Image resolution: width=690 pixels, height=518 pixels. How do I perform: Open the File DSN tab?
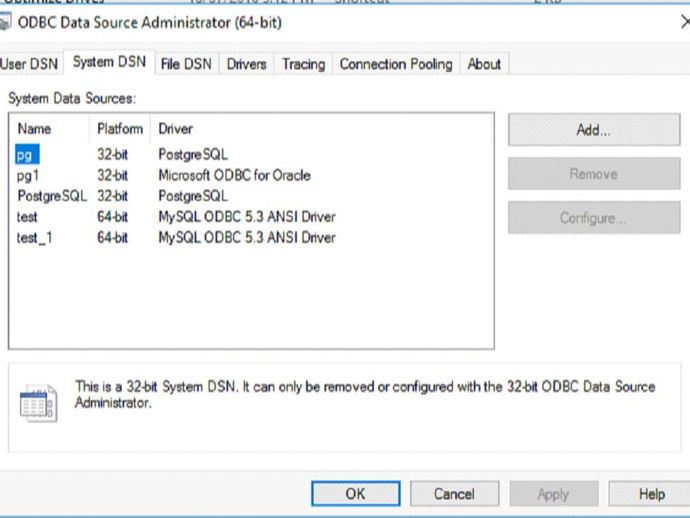coord(186,64)
